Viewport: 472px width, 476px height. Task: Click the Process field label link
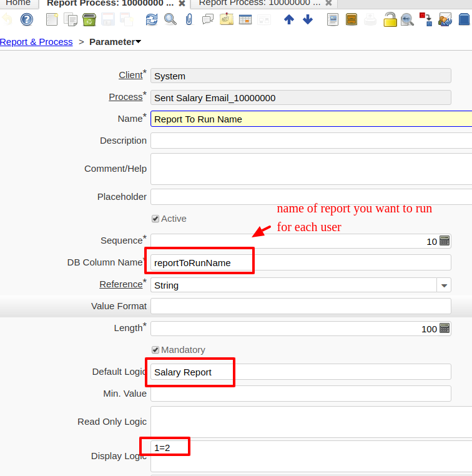click(x=125, y=97)
